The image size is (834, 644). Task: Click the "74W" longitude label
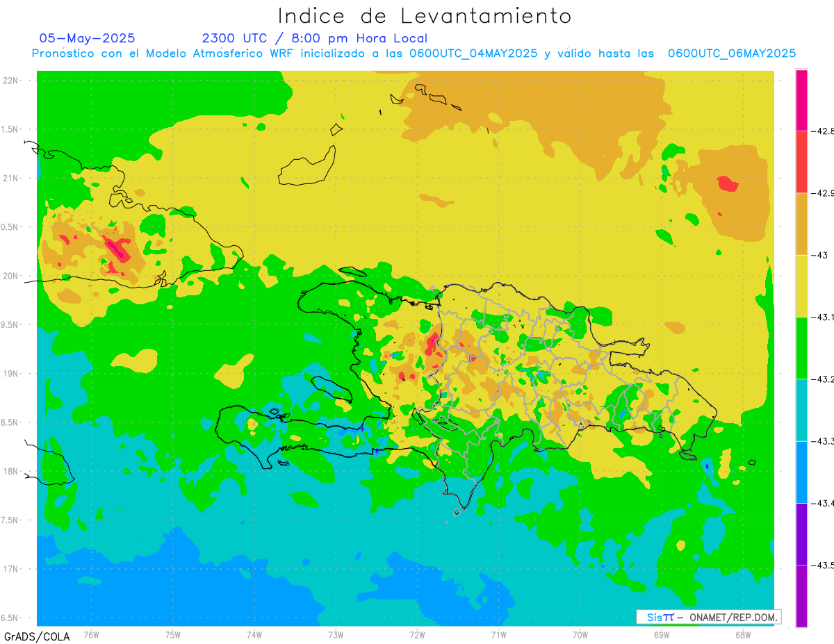[x=254, y=635]
